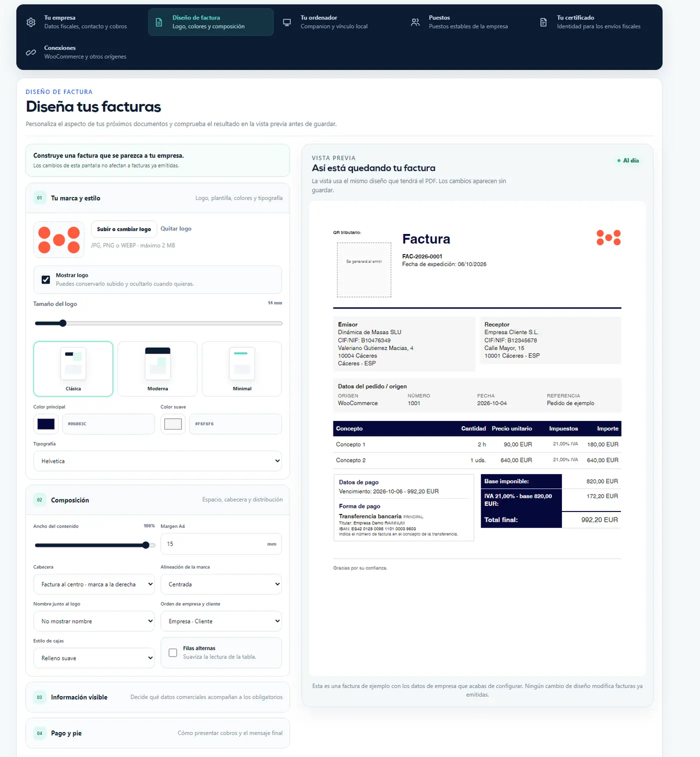
Task: Open the Color principal dark swatch
Action: click(x=46, y=424)
